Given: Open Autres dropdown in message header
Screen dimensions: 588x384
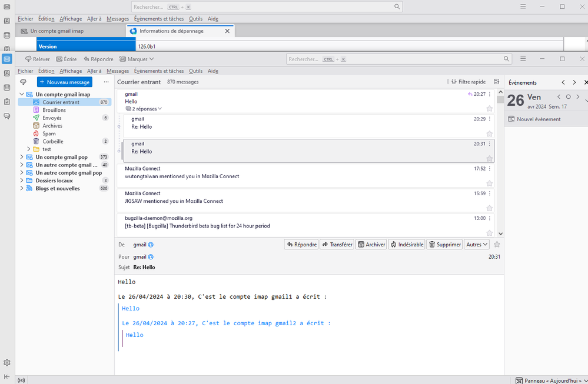Looking at the screenshot, I should pyautogui.click(x=477, y=245).
